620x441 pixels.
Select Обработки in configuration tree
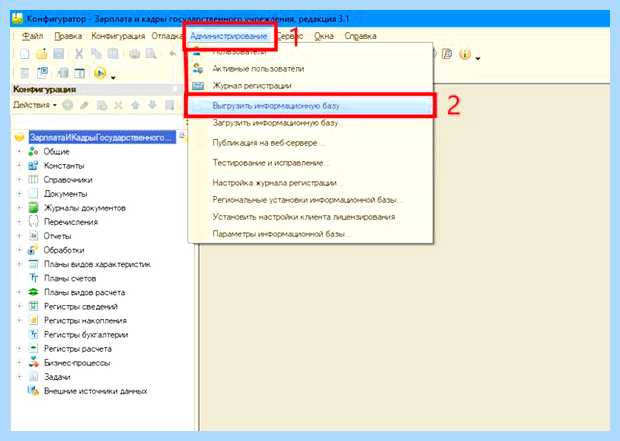click(64, 250)
